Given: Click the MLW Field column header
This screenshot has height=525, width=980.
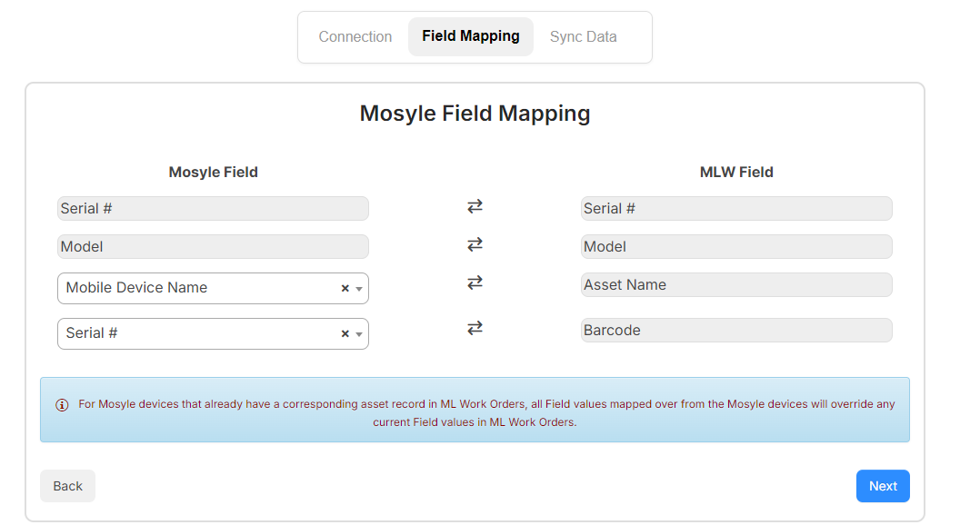Looking at the screenshot, I should (736, 173).
